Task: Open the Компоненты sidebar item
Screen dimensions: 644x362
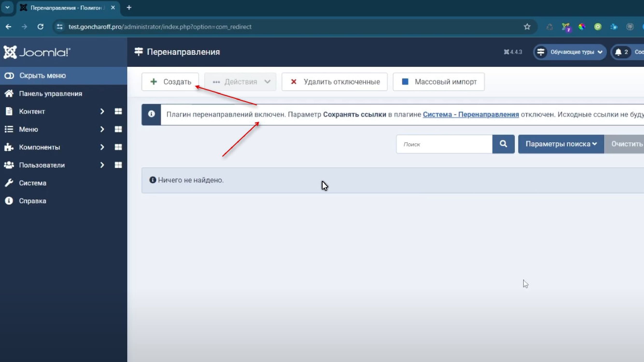Action: (x=40, y=147)
